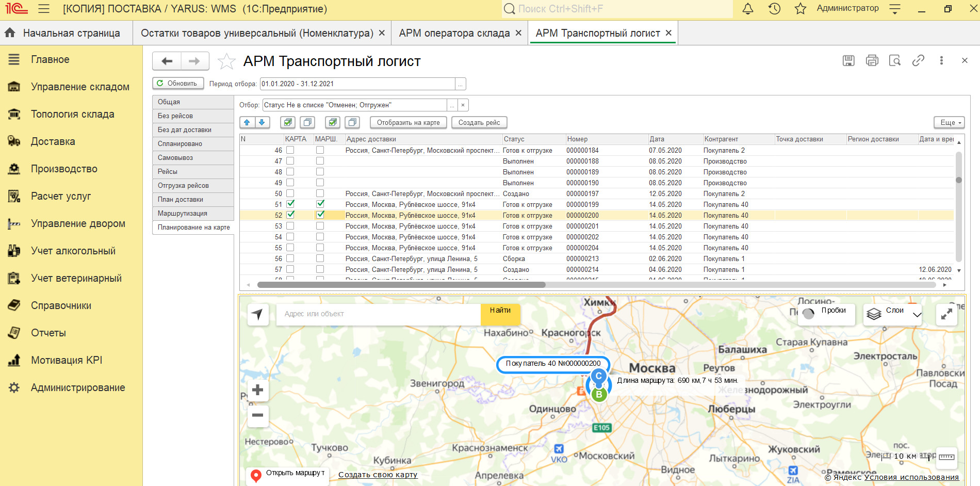Click the move row up arrow icon
The width and height of the screenshot is (980, 486).
(247, 122)
